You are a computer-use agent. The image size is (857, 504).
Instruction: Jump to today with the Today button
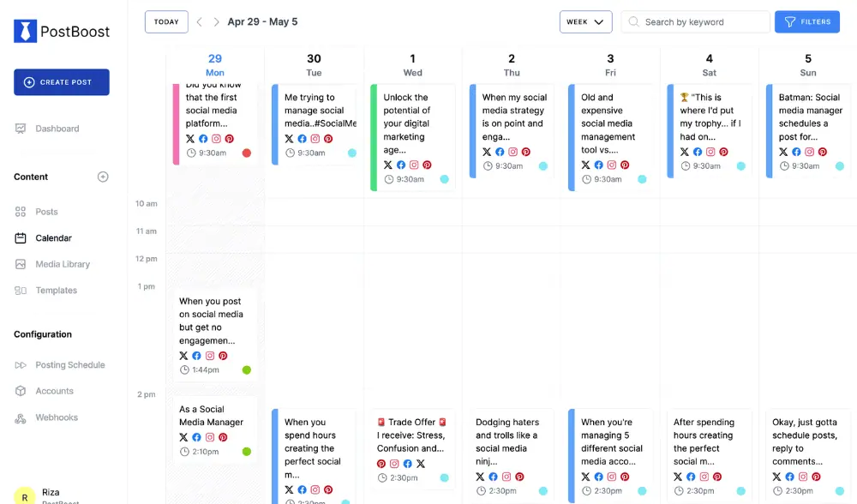point(166,22)
